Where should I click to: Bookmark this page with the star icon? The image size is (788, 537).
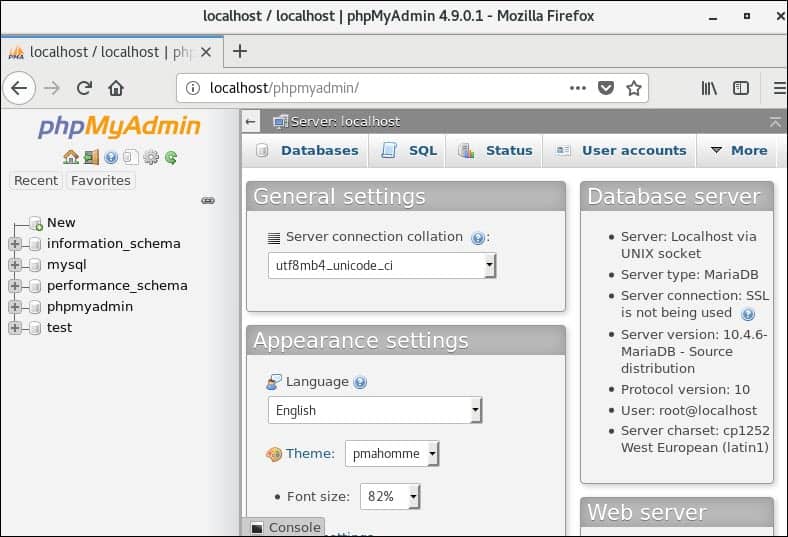coord(634,88)
